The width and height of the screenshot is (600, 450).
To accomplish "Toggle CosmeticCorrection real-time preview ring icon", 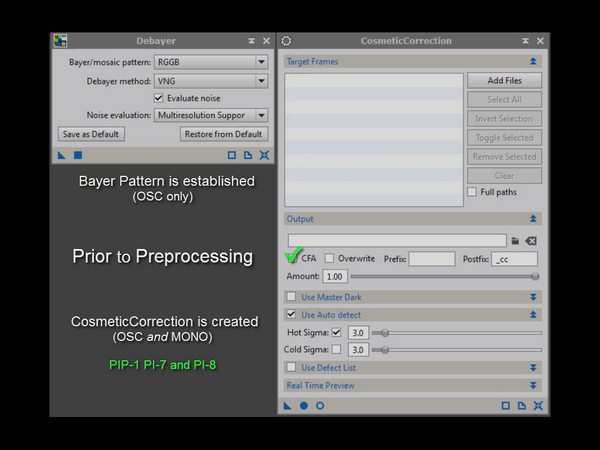I will [320, 406].
